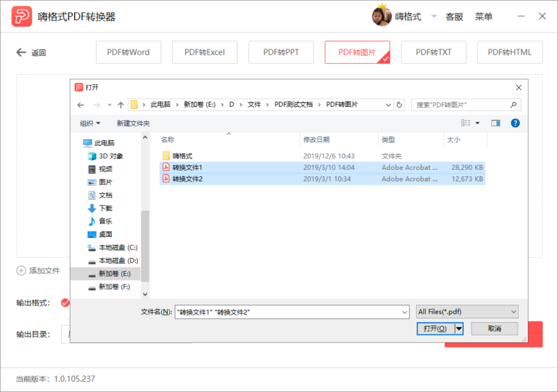This screenshot has height=392, width=558.
Task: Click the search magnifier icon
Action: pyautogui.click(x=513, y=105)
